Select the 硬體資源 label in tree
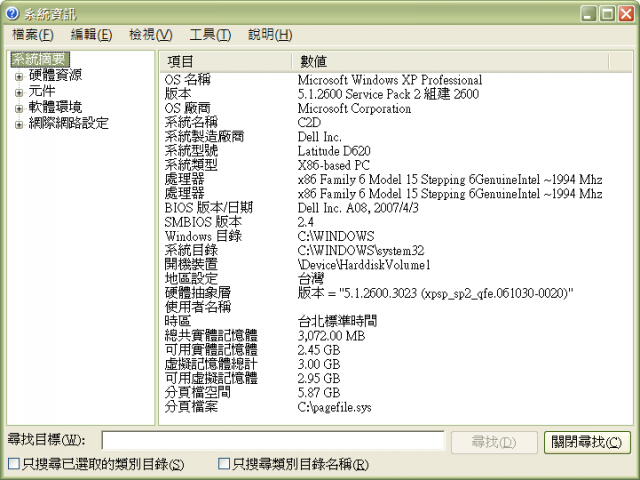The width and height of the screenshot is (640, 480). click(55, 75)
